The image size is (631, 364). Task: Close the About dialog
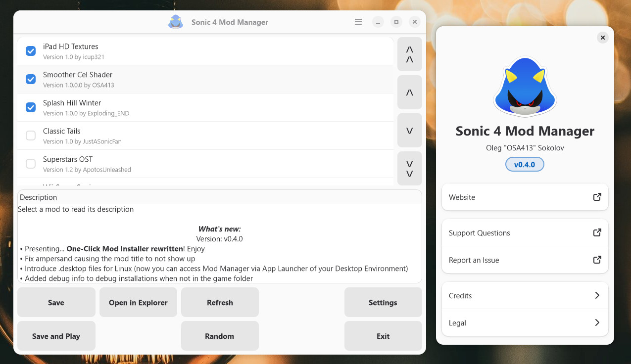602,38
